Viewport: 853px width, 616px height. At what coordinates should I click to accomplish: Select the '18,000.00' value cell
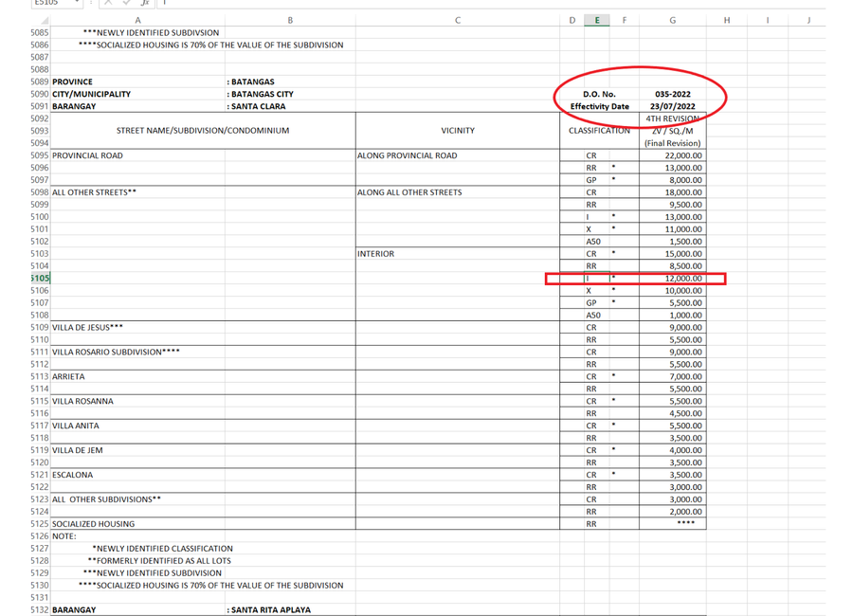point(672,192)
